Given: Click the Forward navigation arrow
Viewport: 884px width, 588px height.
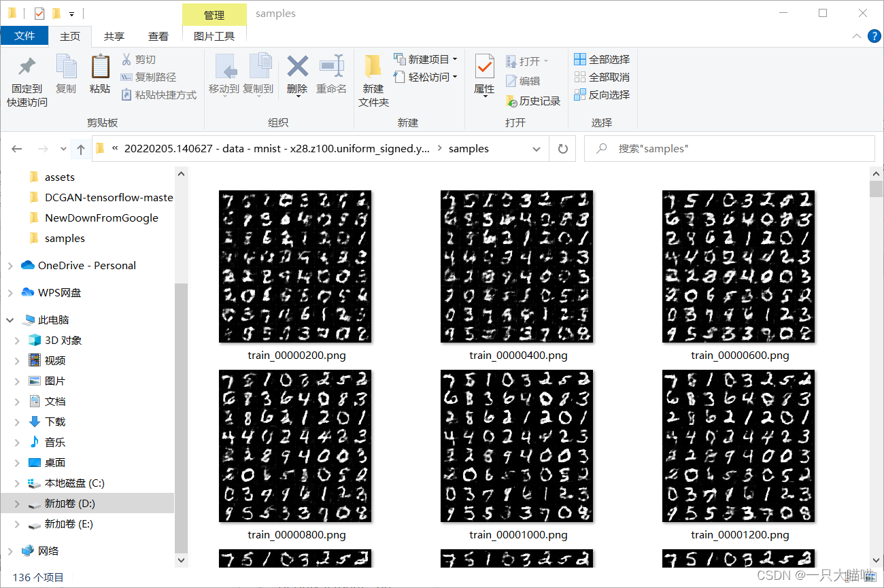Looking at the screenshot, I should [x=42, y=149].
